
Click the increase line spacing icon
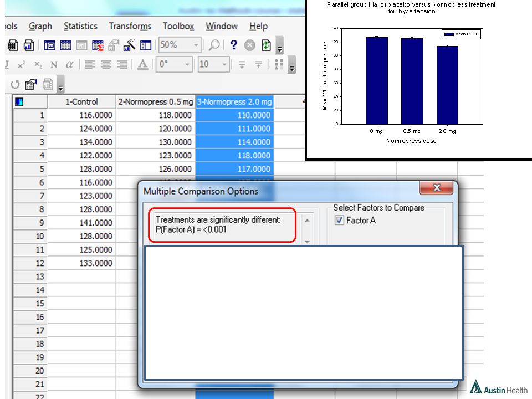pos(258,64)
